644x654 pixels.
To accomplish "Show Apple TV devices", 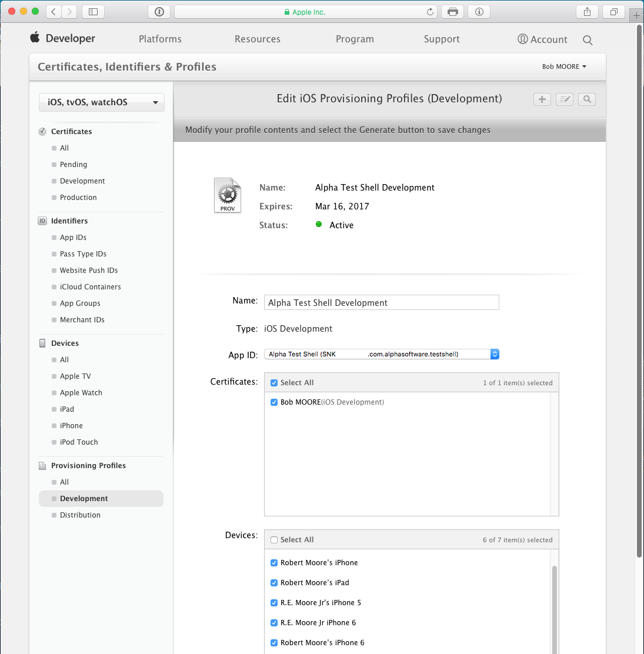I will click(x=75, y=376).
